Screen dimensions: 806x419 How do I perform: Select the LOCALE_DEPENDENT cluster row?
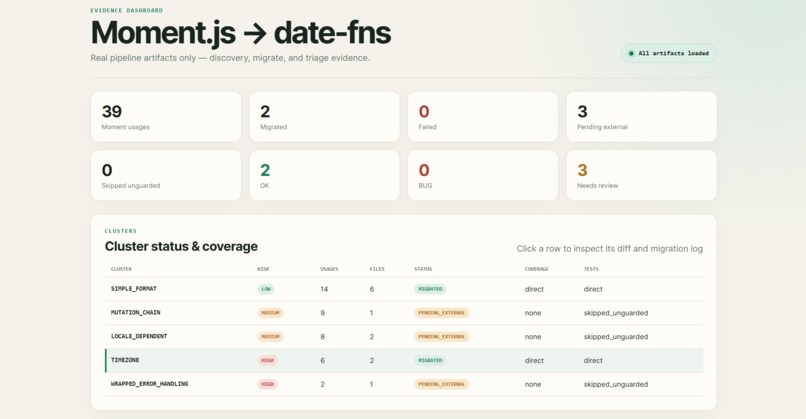click(404, 337)
